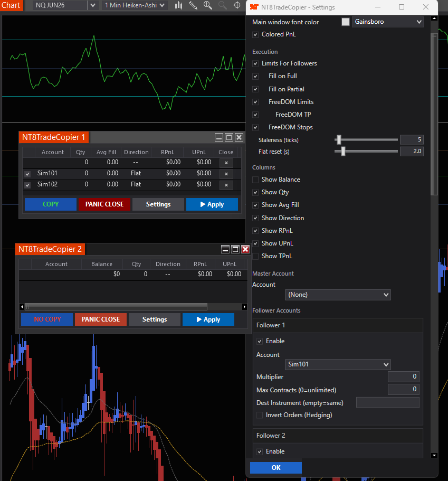
Task: Click Account column header in copier 1
Action: pos(53,152)
